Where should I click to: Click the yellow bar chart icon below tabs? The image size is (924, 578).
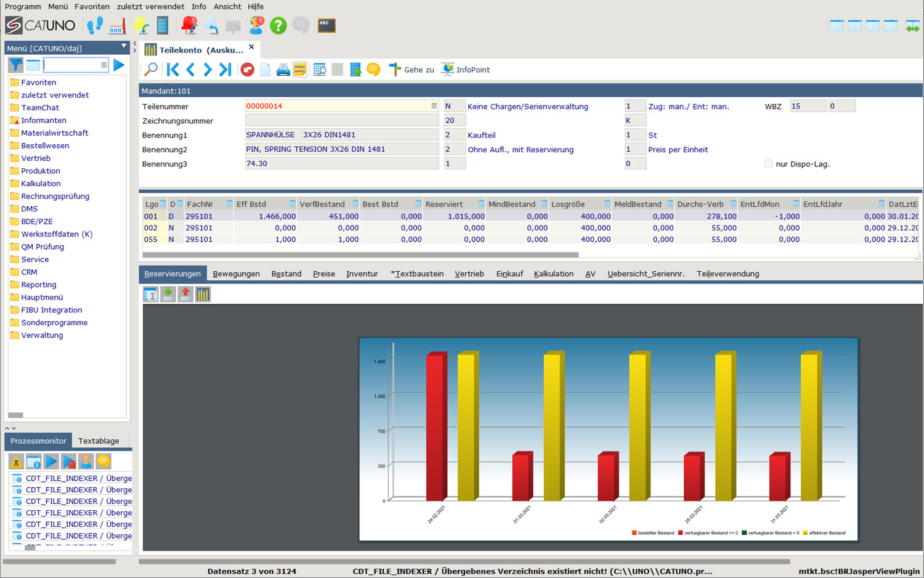pyautogui.click(x=203, y=295)
